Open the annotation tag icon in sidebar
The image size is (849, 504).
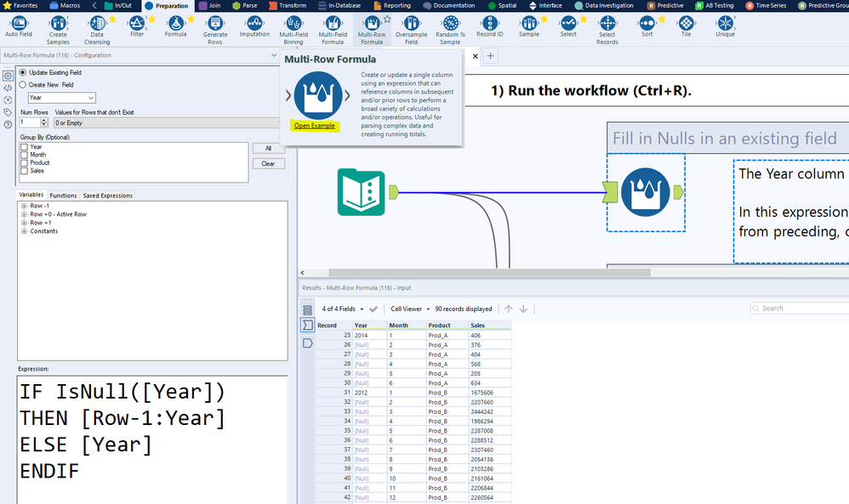click(8, 112)
